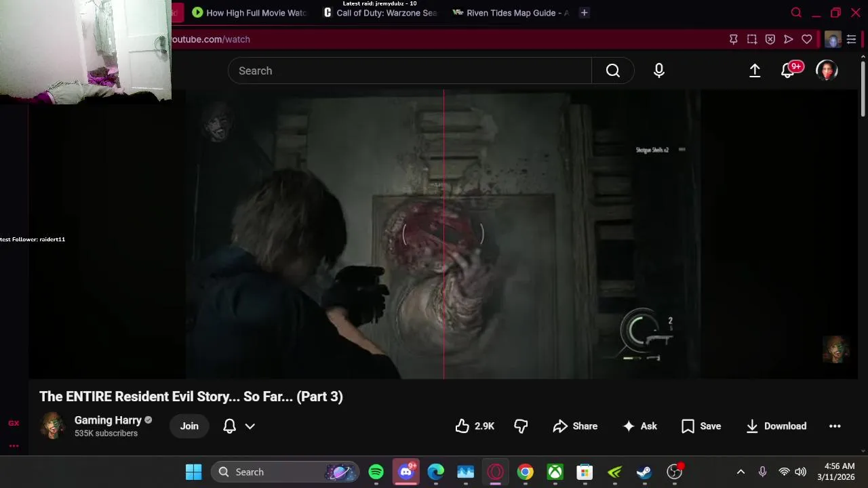Open Microsoft Edge from taskbar

tap(436, 472)
